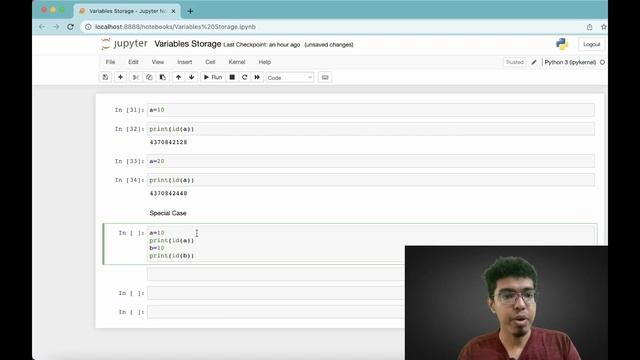Screen dimensions: 640x360
Task: Click the Python 3 (ipykernel) kernel name
Action: 570,62
